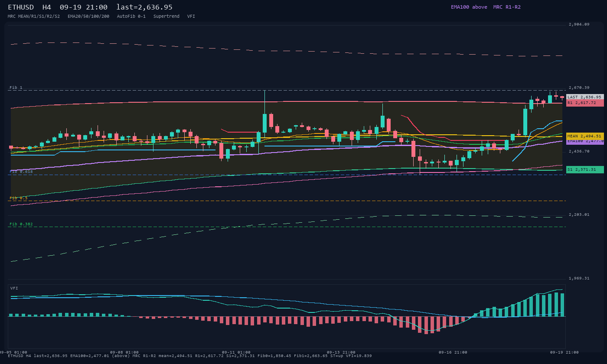Click the 'MRC R1-R2' zone label
The height and width of the screenshot is (364, 607).
[507, 7]
